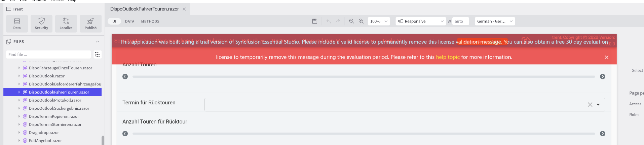This screenshot has width=644, height=145.
Task: Zoom in with magnifier plus icon
Action: tap(361, 21)
